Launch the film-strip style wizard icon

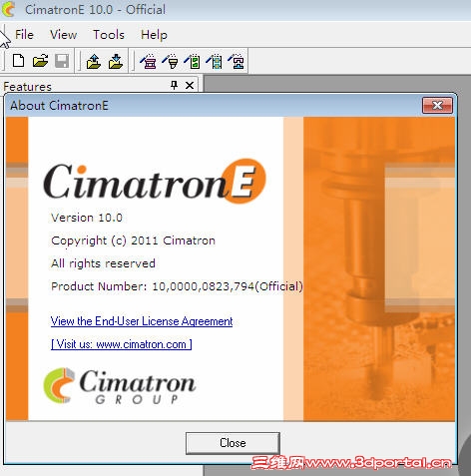215,62
